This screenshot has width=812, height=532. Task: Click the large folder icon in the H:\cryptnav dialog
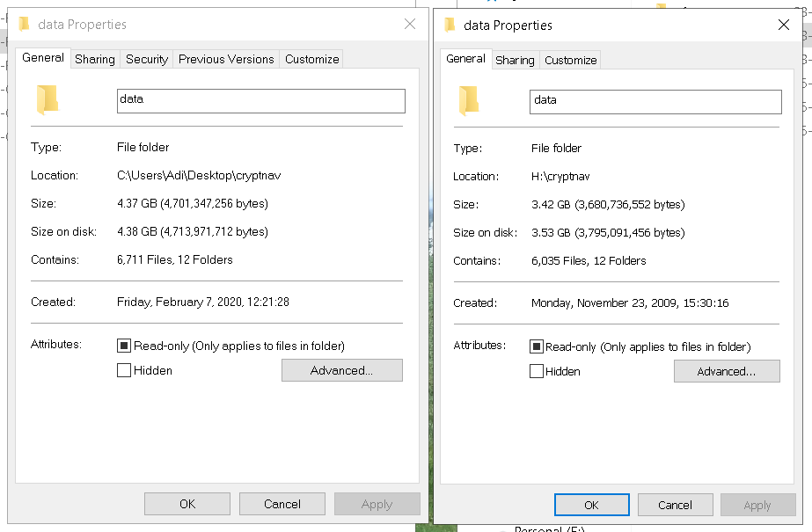469,101
